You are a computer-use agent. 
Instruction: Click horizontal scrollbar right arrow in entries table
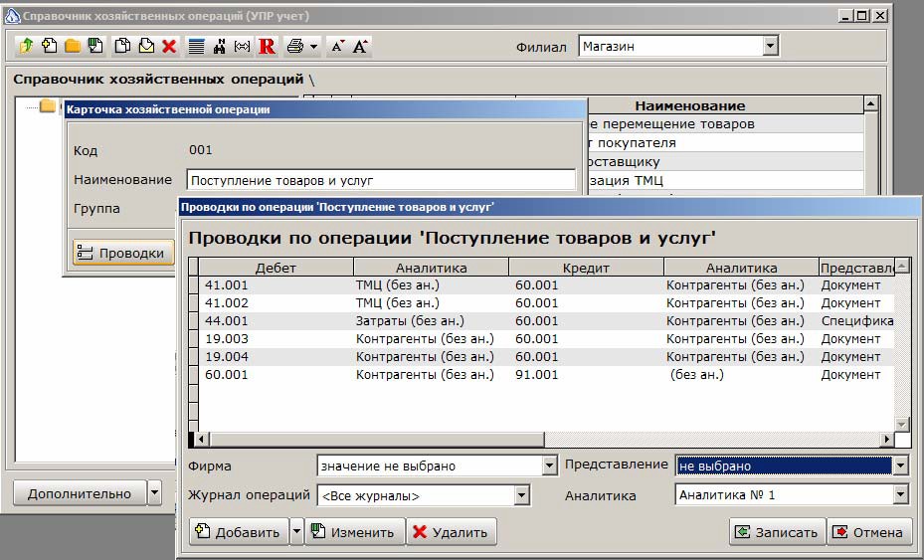click(x=887, y=440)
